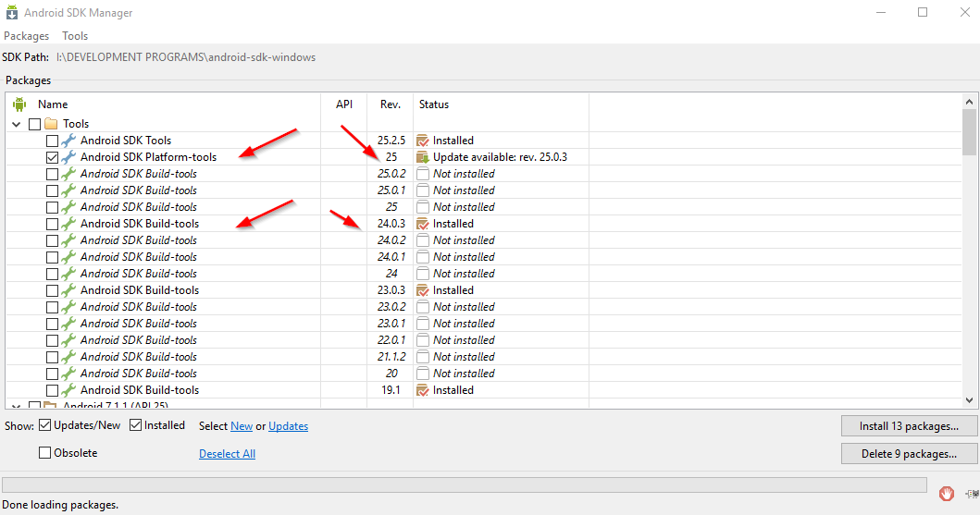Click the scrollbar down arrow

click(x=970, y=400)
